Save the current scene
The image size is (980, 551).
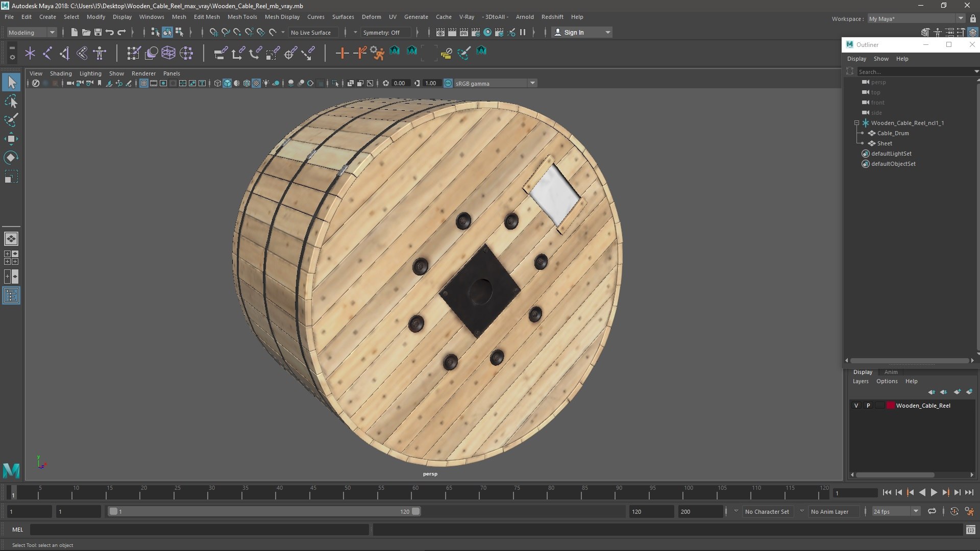coord(97,32)
